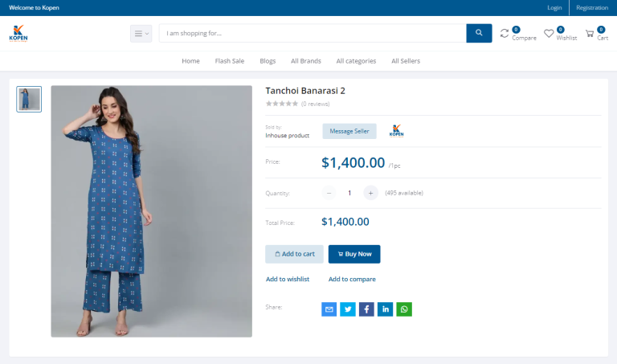Select the product thumbnail image
This screenshot has height=364, width=617.
29,99
